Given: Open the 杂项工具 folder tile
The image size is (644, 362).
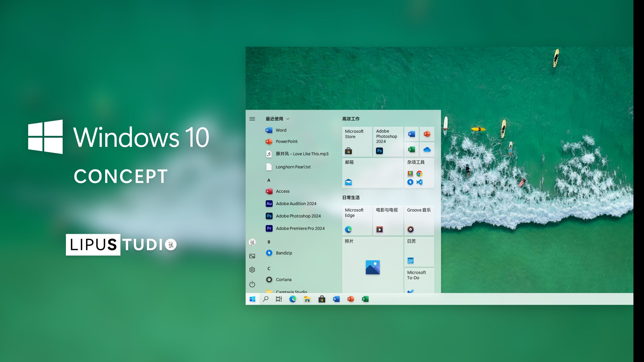Looking at the screenshot, I should (x=419, y=173).
